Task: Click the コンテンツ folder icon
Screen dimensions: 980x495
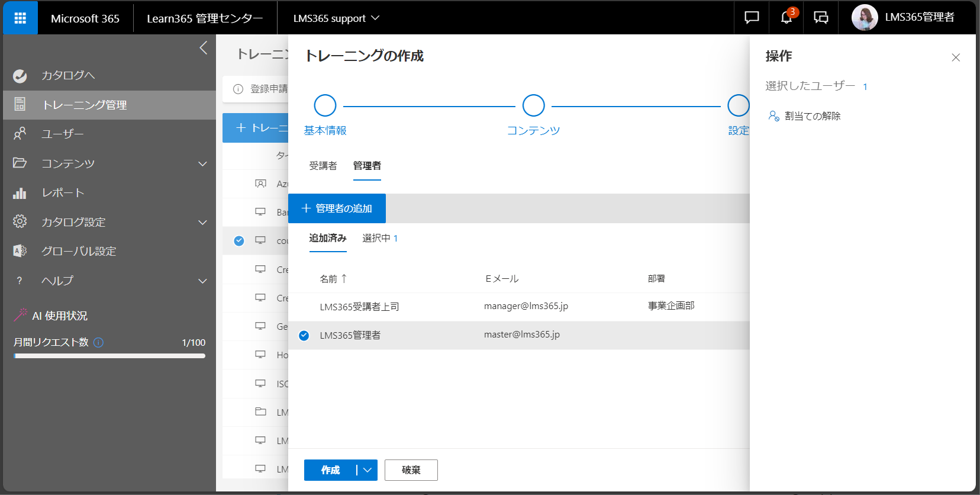Action: [20, 163]
